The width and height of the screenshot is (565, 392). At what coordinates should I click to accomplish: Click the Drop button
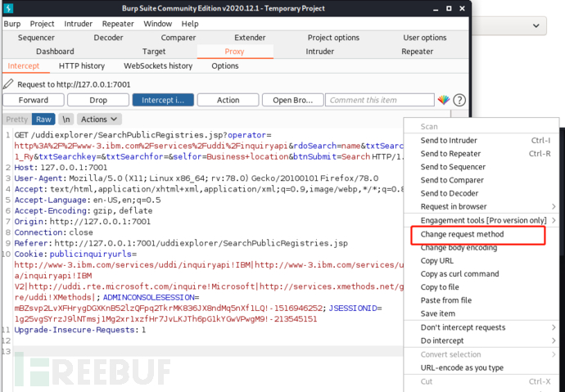click(x=98, y=100)
